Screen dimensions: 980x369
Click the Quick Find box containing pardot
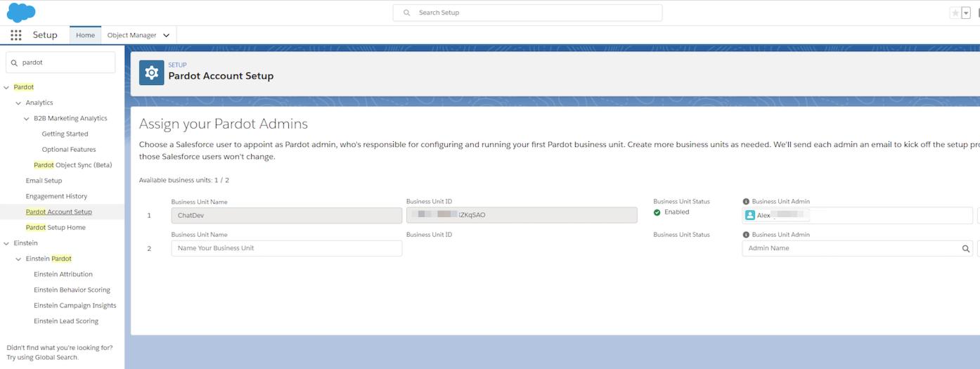coord(60,62)
